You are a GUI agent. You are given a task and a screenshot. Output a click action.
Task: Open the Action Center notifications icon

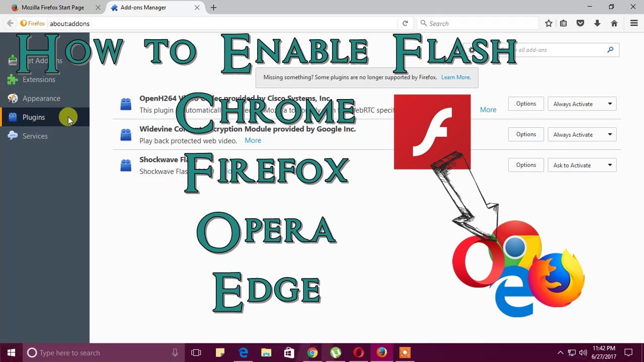coord(628,352)
